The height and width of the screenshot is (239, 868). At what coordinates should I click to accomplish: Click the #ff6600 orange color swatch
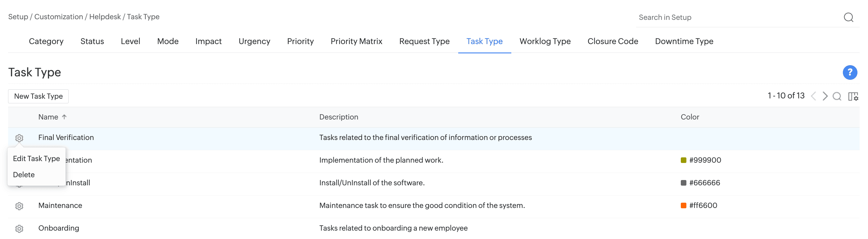(x=683, y=205)
